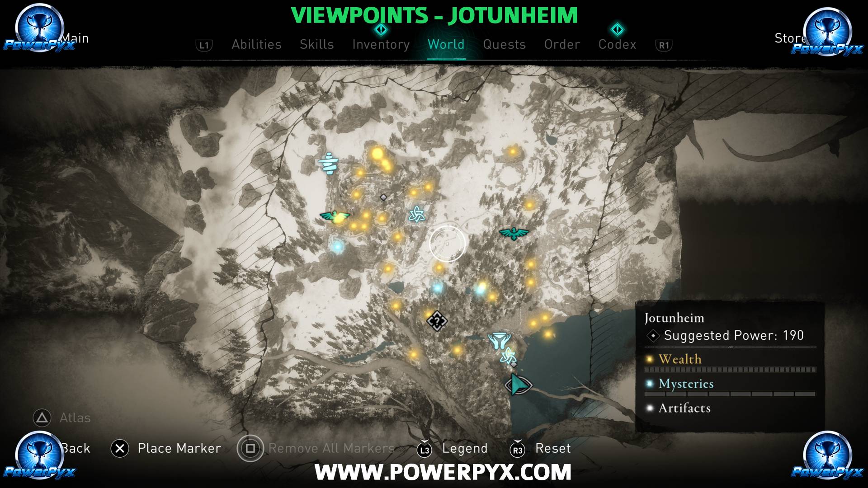Open the Codex menu tab
This screenshot has width=868, height=488.
click(618, 45)
